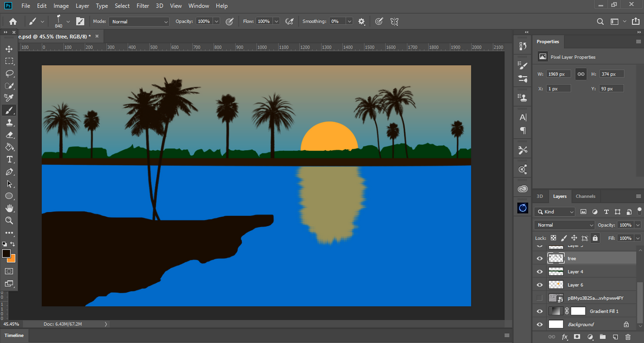Select the Quick Selection tool

[x=9, y=85]
